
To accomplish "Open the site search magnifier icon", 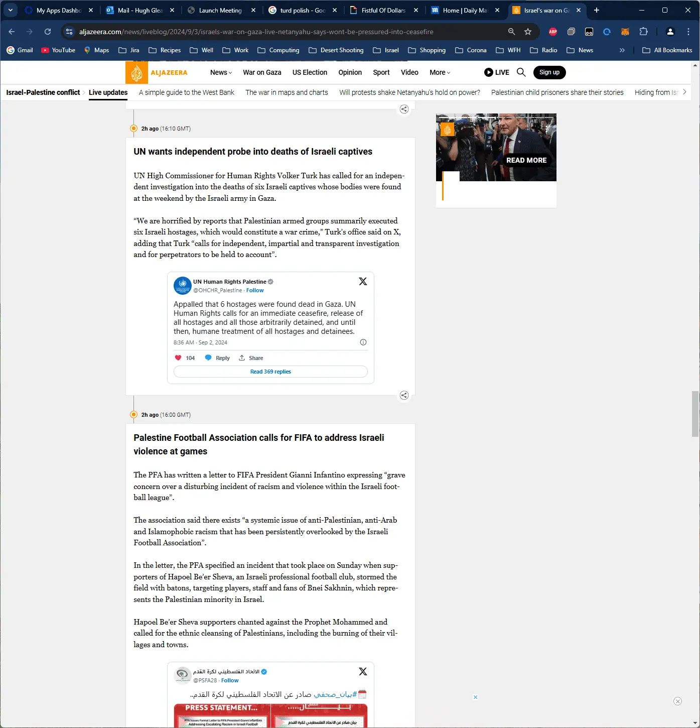I will (521, 72).
